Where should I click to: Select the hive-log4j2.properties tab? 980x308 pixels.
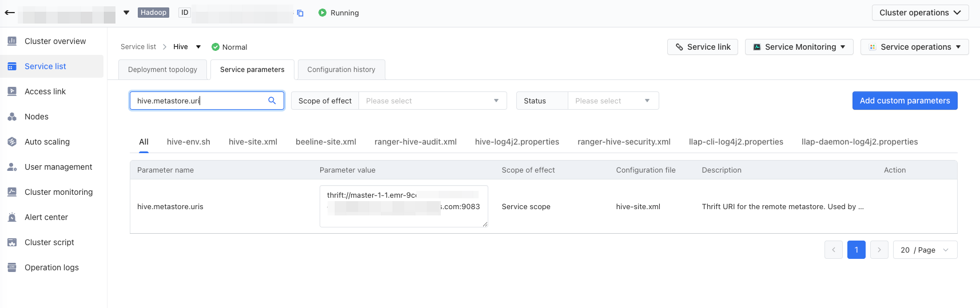pyautogui.click(x=517, y=142)
